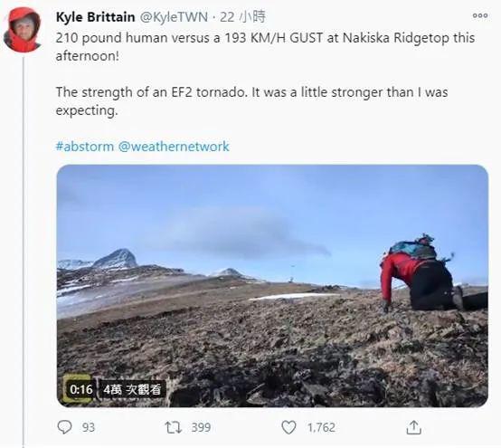
Task: Click the reply speech bubble icon
Action: pyautogui.click(x=64, y=427)
